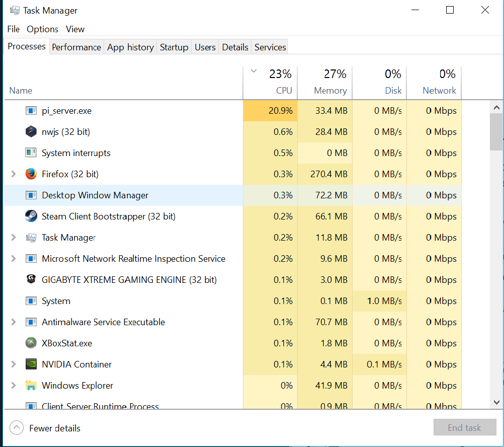Click the NVIDIA Container icon
504x447 pixels.
31,364
